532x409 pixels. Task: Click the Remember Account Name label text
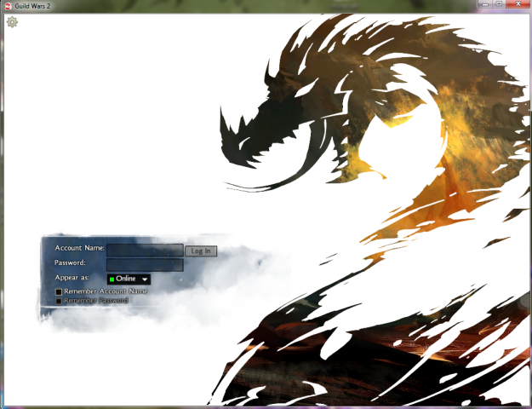pos(105,291)
